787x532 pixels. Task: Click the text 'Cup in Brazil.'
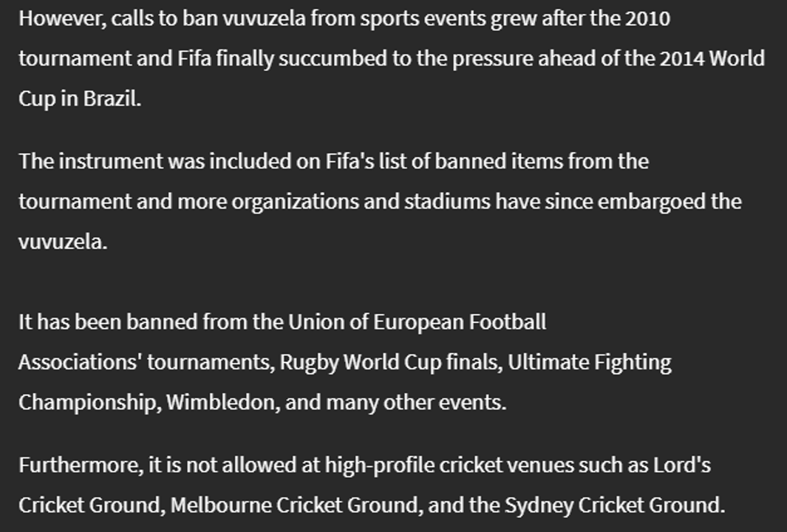tap(80, 98)
